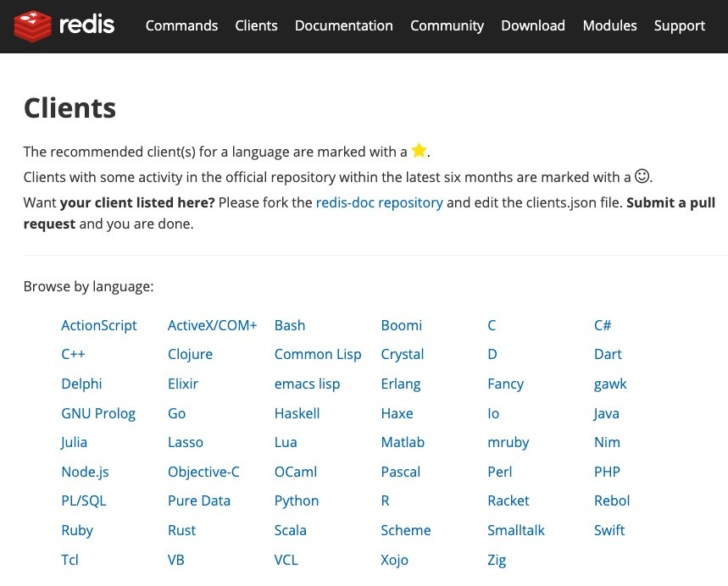
Task: Open Tcl clients
Action: click(x=69, y=560)
